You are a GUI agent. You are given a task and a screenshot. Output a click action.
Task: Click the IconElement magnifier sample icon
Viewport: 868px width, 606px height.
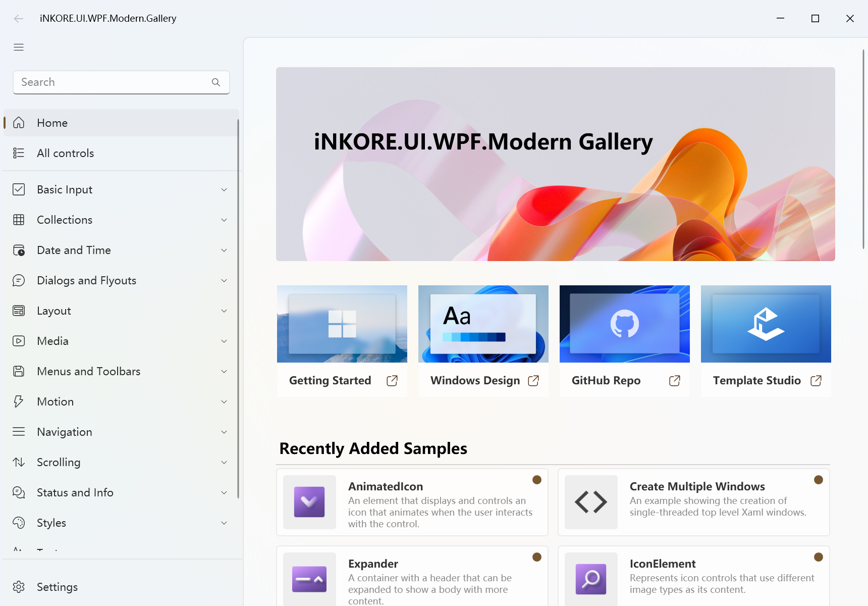point(591,579)
